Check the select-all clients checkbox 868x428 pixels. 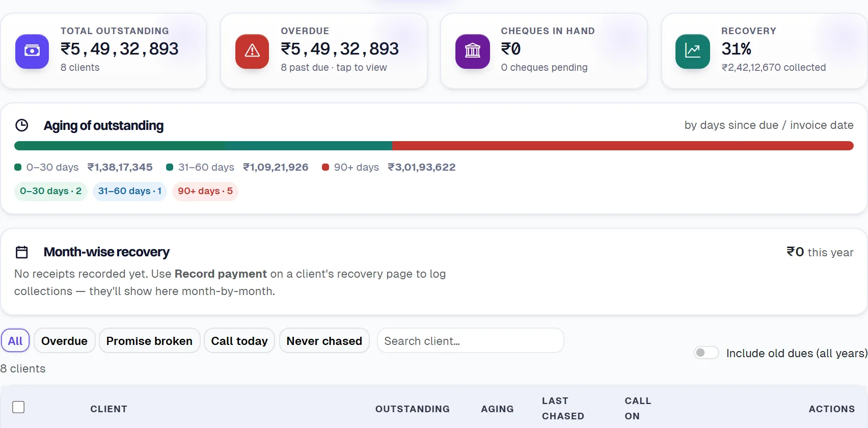click(18, 407)
